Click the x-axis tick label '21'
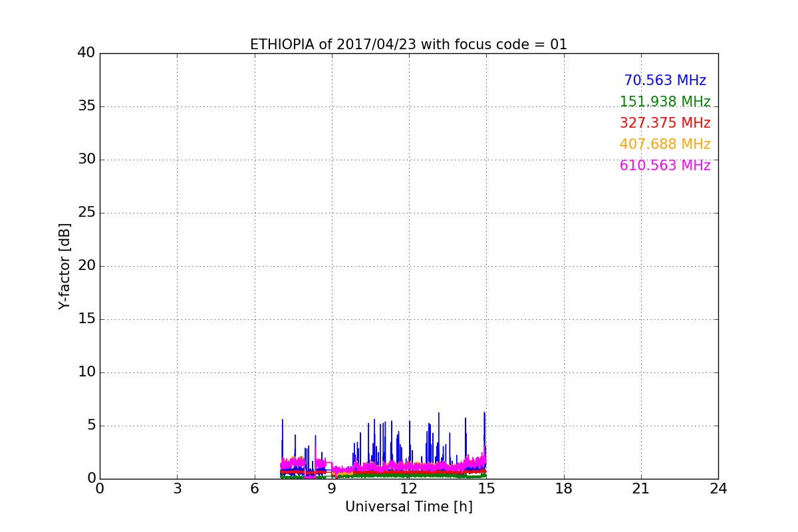Viewport: 798px width, 532px height. [641, 489]
